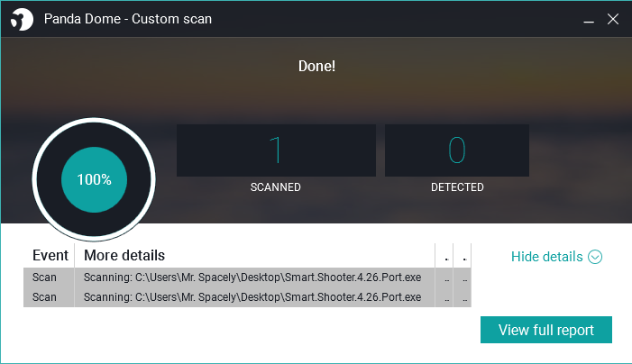Click the DETECTED label under the counter
Viewport: 632px width, 364px height.
[x=457, y=187]
